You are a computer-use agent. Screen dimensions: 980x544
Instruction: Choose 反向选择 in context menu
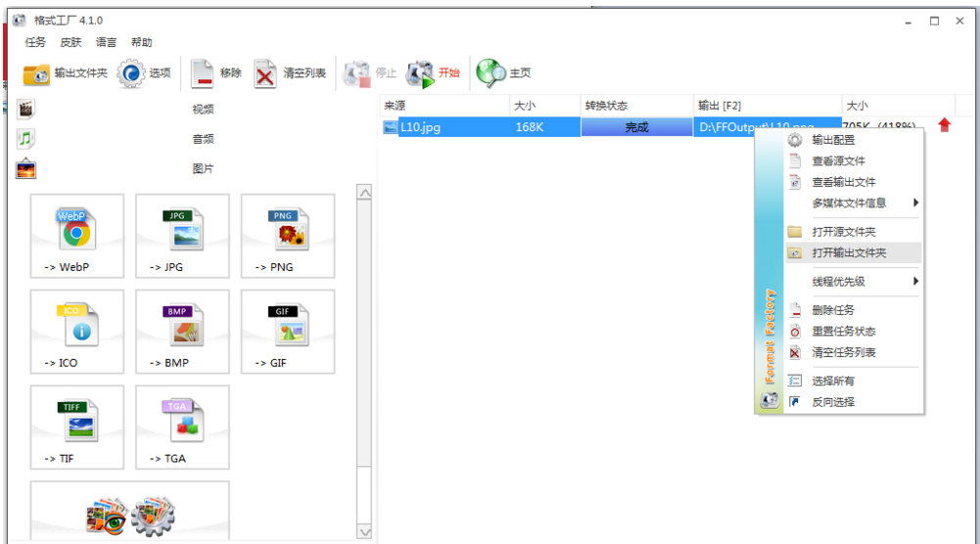853,401
